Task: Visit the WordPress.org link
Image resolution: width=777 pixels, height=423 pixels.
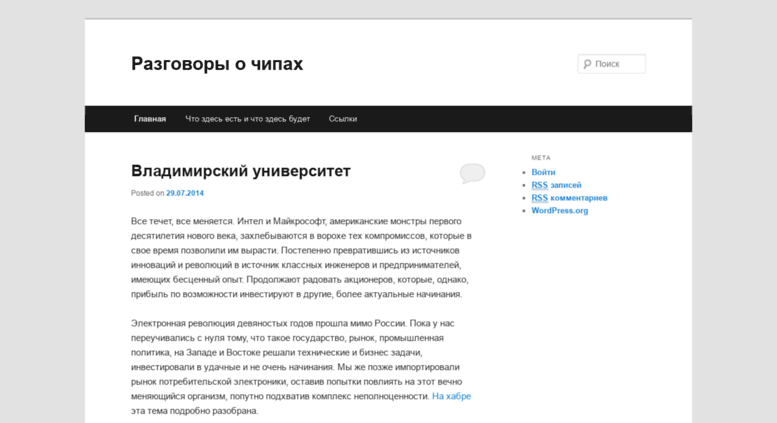Action: coord(559,211)
